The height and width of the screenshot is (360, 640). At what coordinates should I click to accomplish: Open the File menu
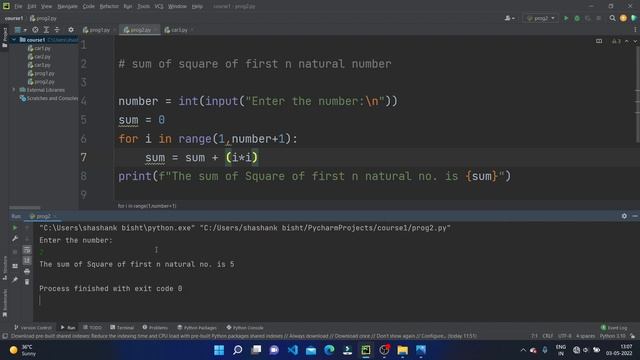18,7
